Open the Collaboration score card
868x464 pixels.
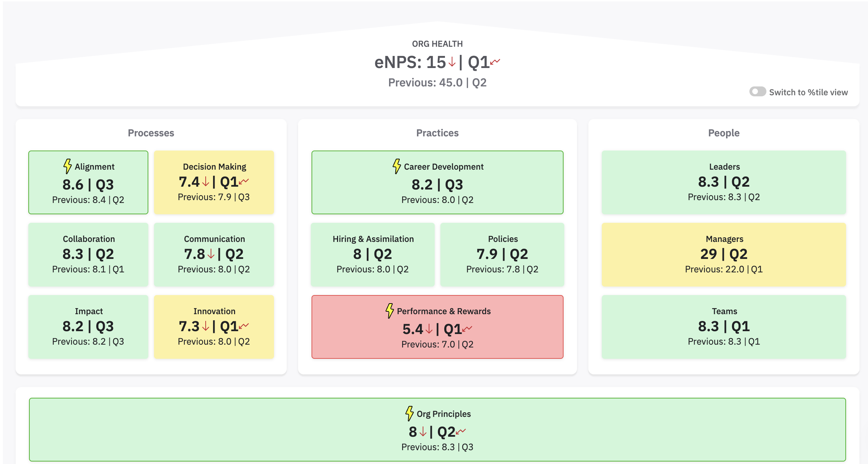[x=88, y=254]
